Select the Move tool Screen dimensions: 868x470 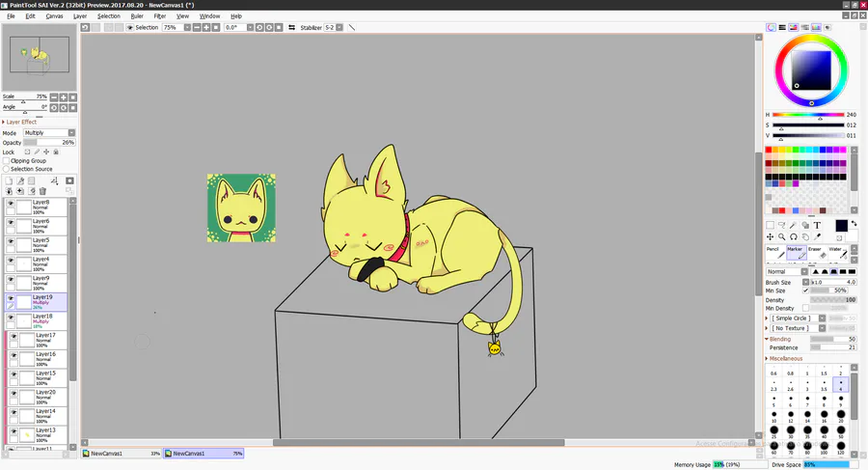point(770,236)
